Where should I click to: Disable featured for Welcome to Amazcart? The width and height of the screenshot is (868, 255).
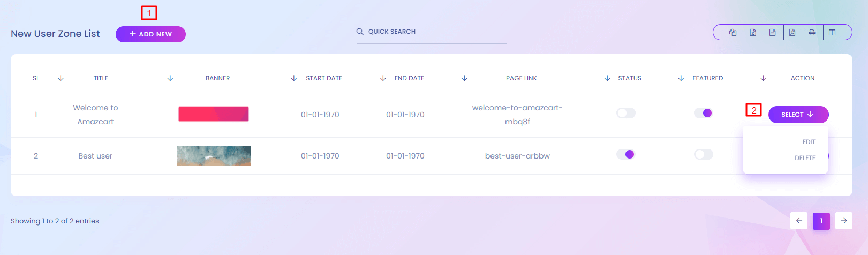(703, 113)
